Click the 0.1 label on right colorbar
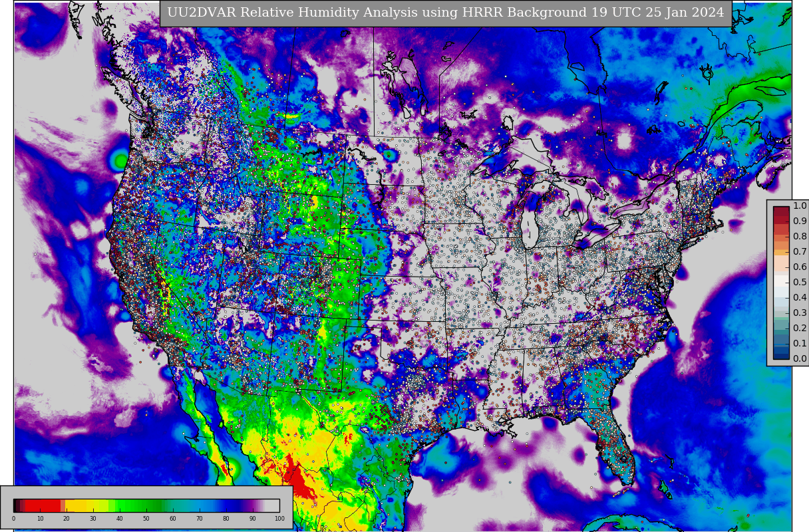This screenshot has height=532, width=809. point(800,343)
